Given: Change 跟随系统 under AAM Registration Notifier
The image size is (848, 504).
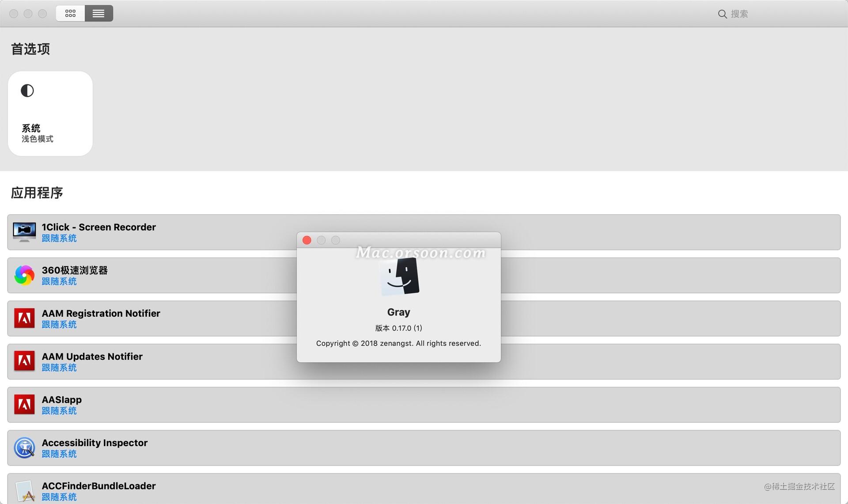Looking at the screenshot, I should [x=59, y=325].
